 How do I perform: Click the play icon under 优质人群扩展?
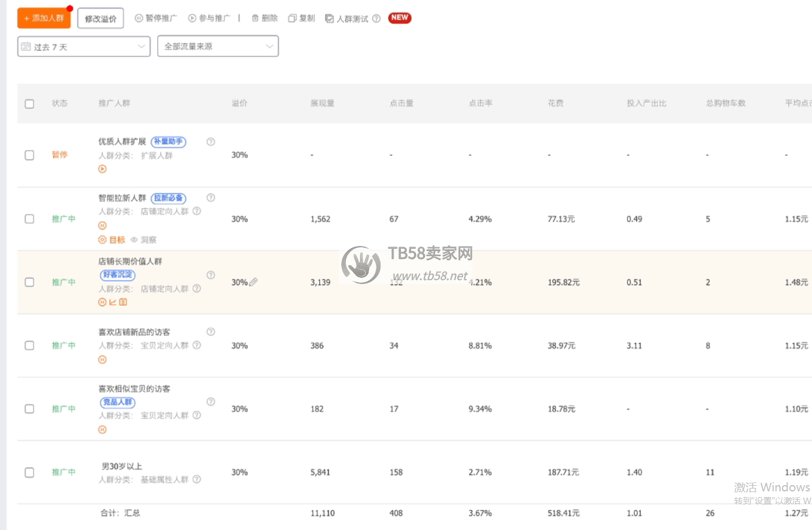pyautogui.click(x=102, y=169)
